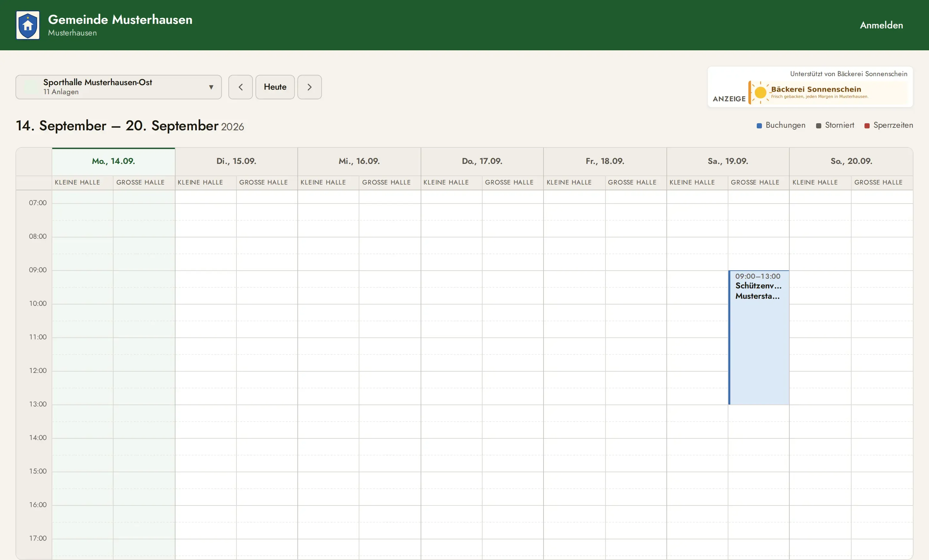
Task: Click the Buchungen legend label
Action: coord(785,125)
